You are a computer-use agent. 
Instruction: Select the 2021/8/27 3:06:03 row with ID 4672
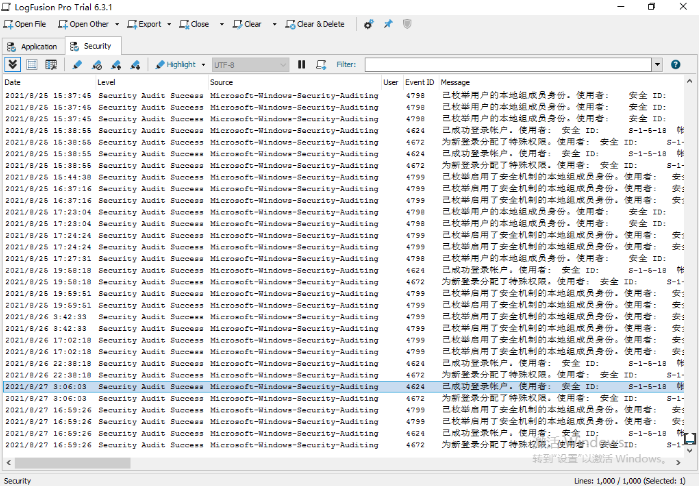click(x=343, y=398)
